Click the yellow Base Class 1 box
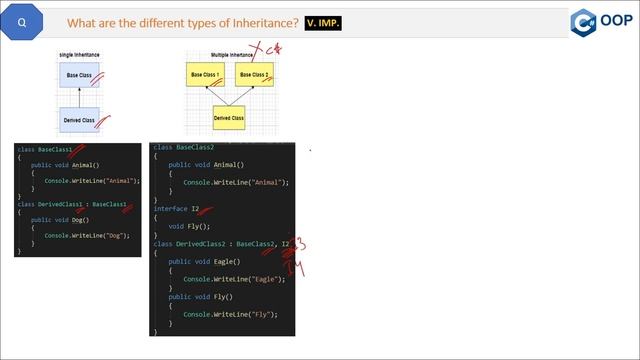640x360 pixels. point(205,74)
